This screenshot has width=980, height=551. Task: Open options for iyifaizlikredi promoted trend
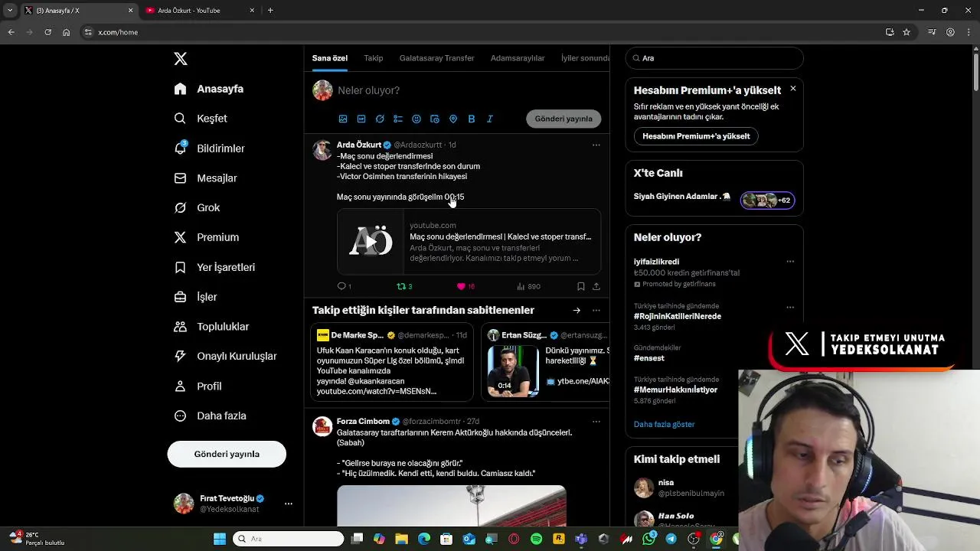click(790, 262)
